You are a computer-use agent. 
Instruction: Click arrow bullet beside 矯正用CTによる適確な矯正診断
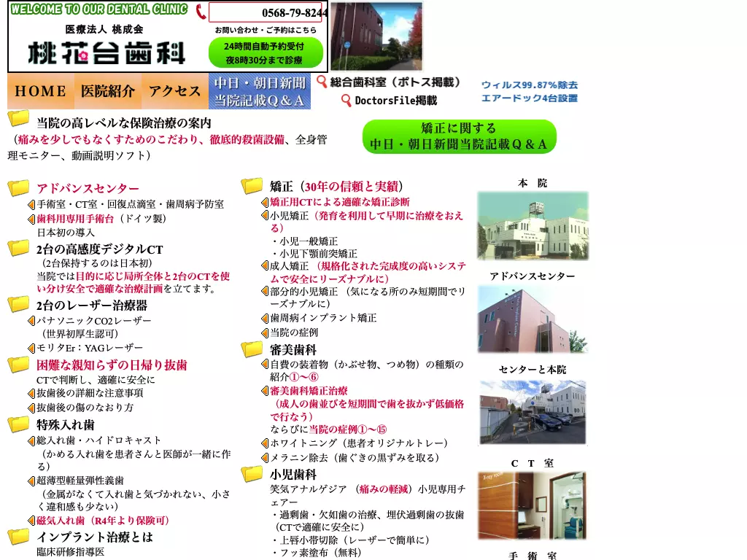click(x=265, y=202)
